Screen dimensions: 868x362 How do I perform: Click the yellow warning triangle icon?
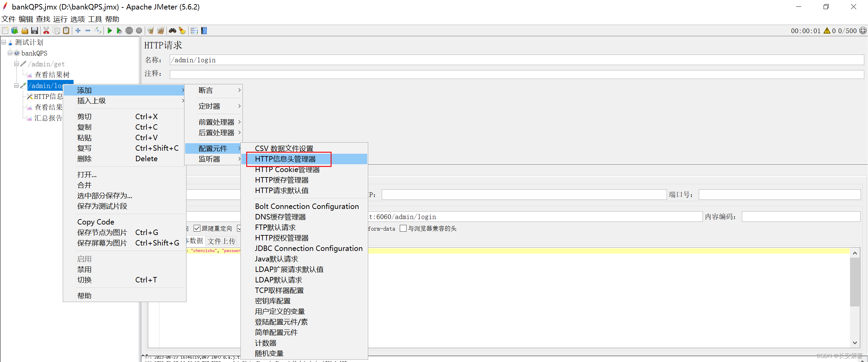pos(827,31)
